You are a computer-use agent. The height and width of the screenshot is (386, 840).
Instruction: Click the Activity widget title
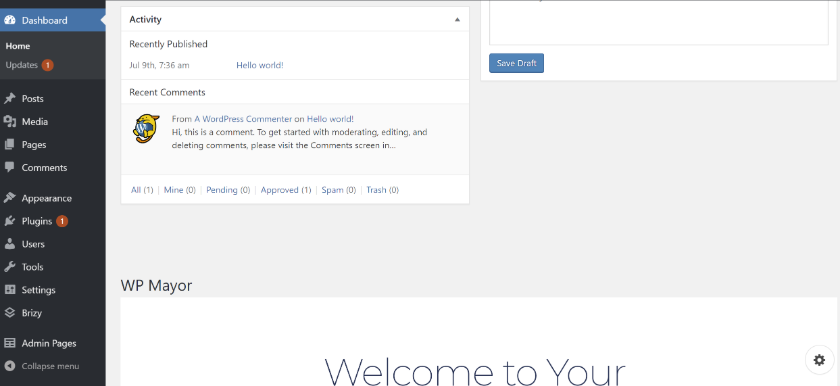[x=145, y=19]
